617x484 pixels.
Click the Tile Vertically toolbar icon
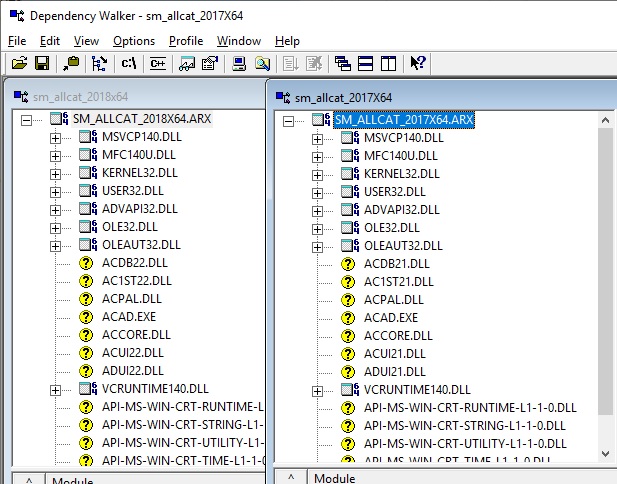388,63
